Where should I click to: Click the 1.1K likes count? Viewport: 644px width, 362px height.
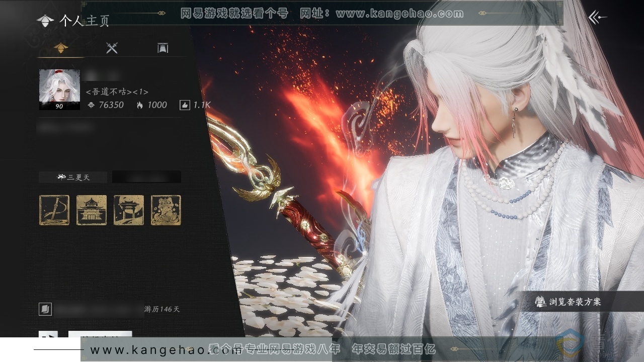[202, 105]
